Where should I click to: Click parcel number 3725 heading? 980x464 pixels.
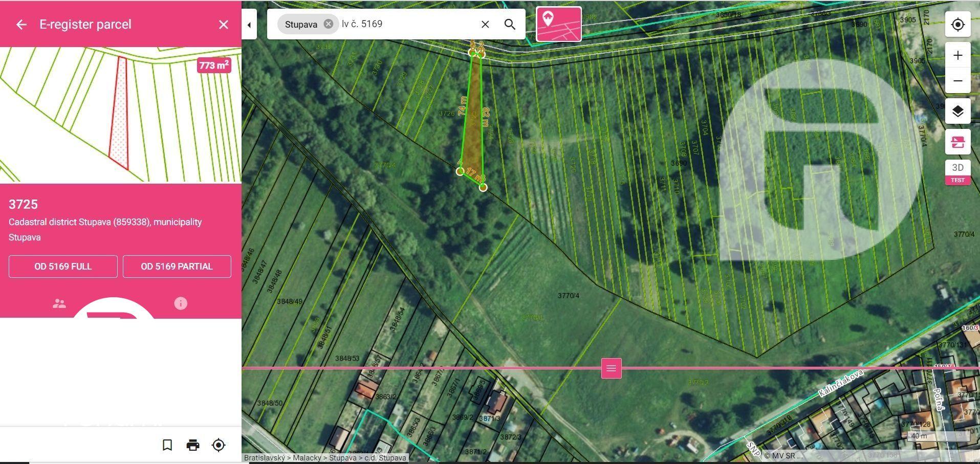[23, 204]
